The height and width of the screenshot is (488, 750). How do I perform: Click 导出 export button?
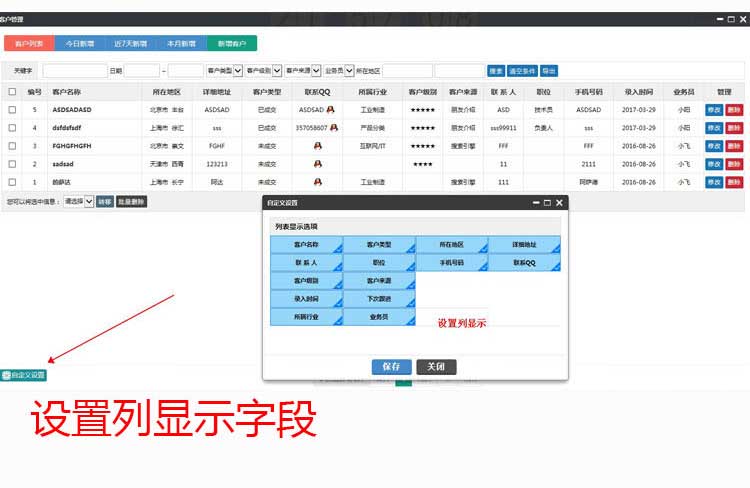pos(549,71)
